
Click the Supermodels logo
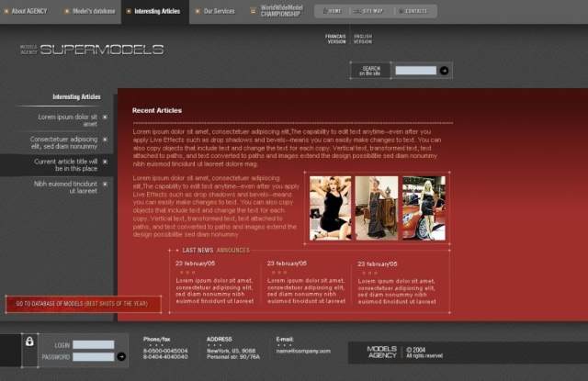point(92,50)
